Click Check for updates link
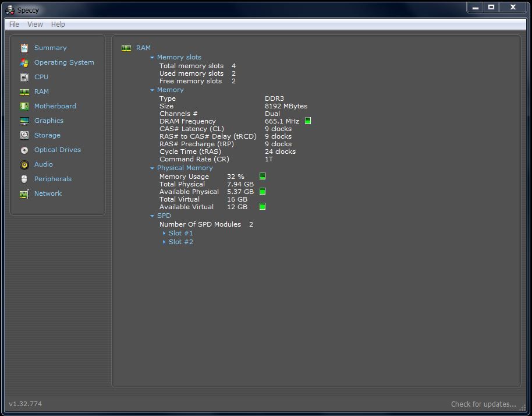Screen dimensions: 532x416 click(x=484, y=404)
